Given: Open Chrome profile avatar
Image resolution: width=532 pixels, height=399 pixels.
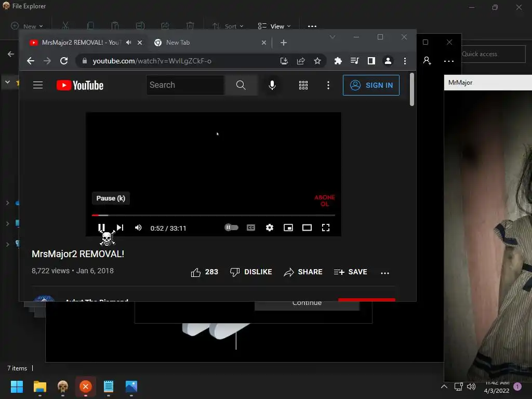Looking at the screenshot, I should 388,61.
